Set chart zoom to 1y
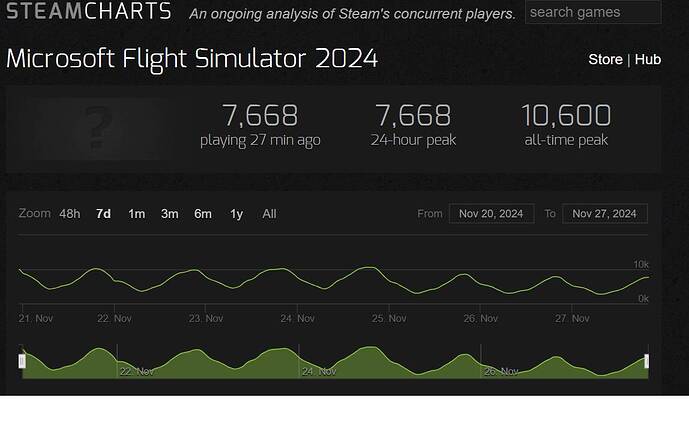 click(x=236, y=214)
